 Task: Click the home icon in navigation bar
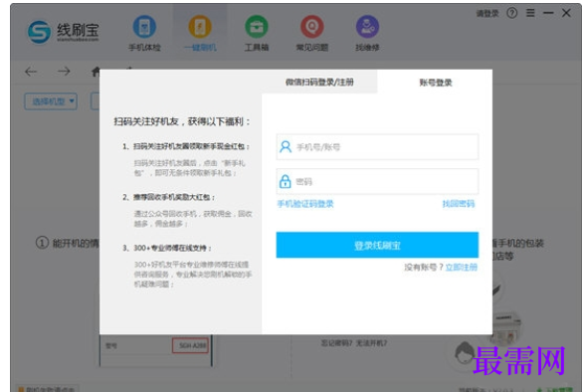tap(96, 72)
